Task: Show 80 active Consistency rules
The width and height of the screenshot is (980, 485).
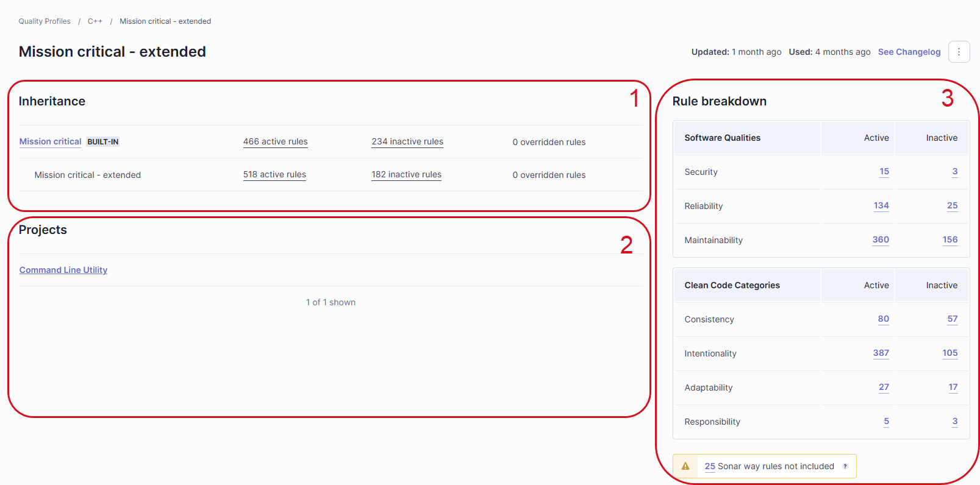Action: 883,319
